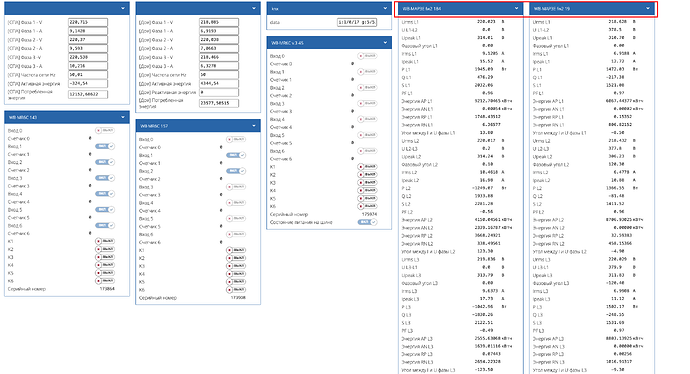Image resolution: width=690 pixels, height=374 pixels.
Task: Open WB-MAP3E fw2 184 header arrow
Action: pyautogui.click(x=516, y=8)
